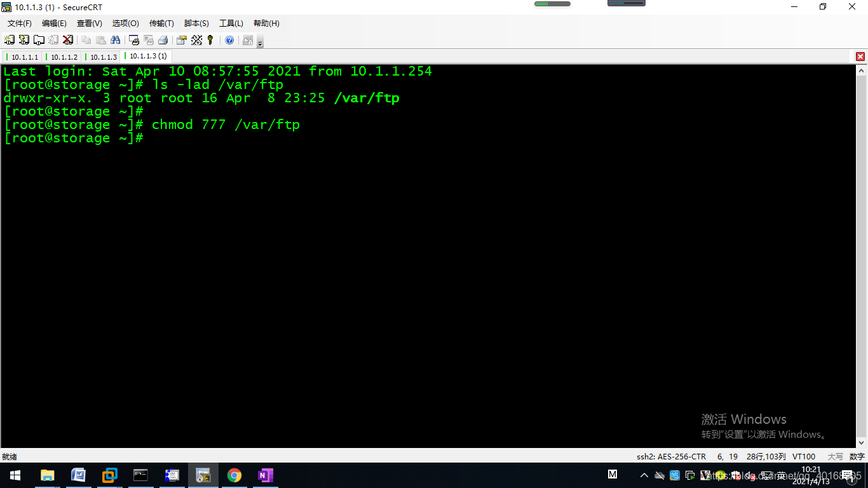Viewport: 868px width, 488px height.
Task: Open the 查看(V) menu
Action: coord(90,24)
